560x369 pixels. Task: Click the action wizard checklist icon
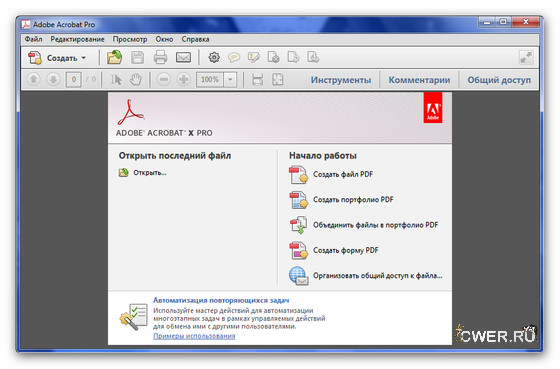tap(134, 316)
